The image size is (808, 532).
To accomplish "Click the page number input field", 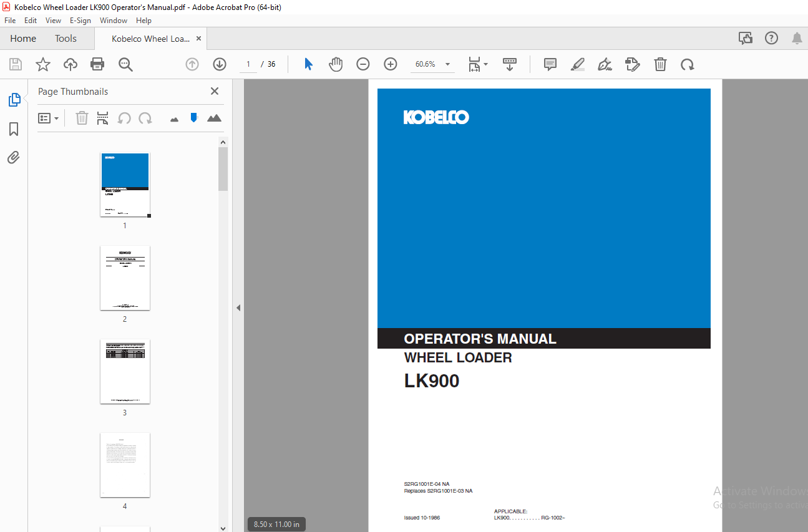I will pyautogui.click(x=248, y=64).
